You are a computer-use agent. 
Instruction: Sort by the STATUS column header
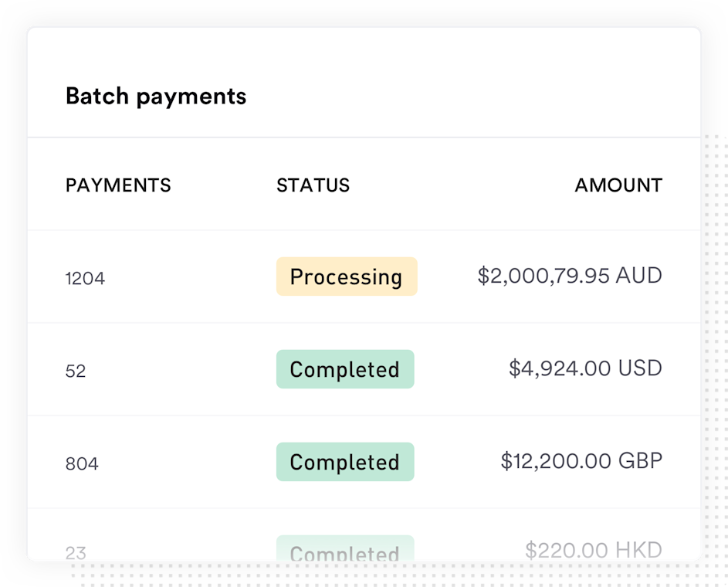click(x=313, y=185)
